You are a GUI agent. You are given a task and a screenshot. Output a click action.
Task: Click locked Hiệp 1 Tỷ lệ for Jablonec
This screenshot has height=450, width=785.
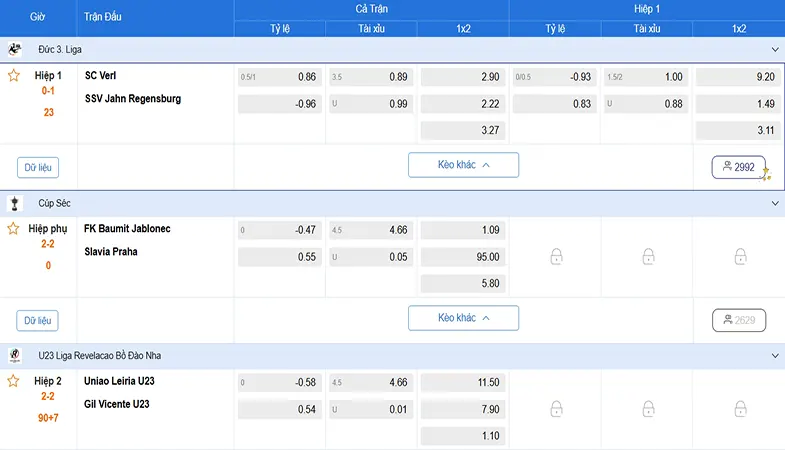[x=556, y=256]
